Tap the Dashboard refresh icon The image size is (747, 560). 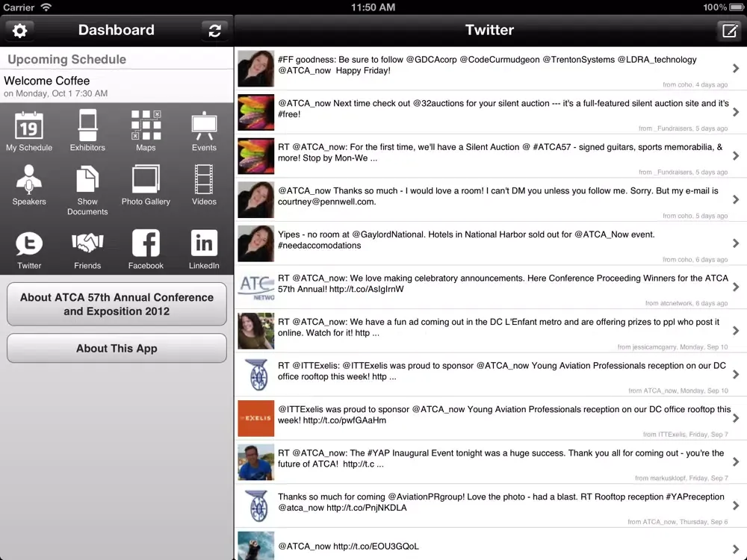[x=214, y=31]
